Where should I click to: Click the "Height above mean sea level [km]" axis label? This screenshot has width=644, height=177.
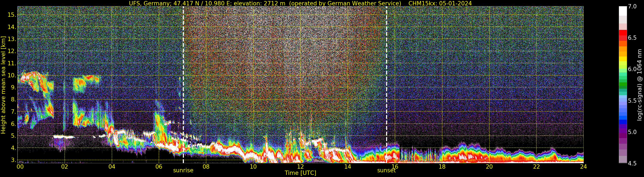click(3, 85)
